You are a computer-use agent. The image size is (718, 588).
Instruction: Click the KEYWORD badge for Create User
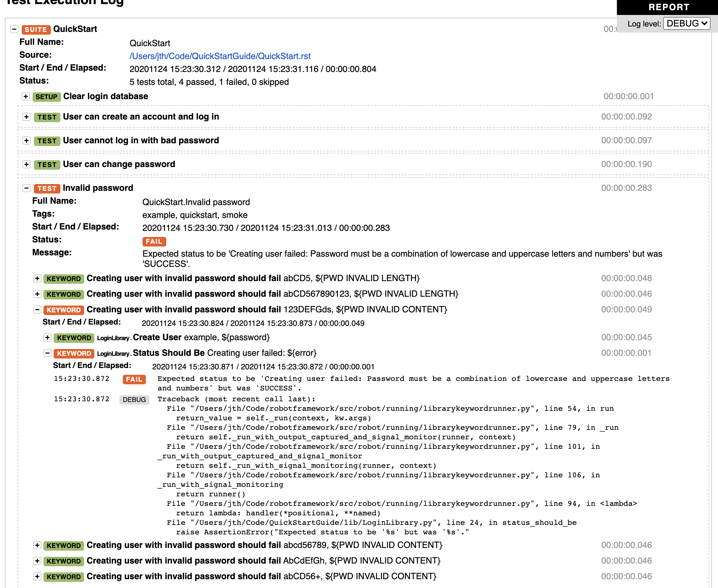click(x=73, y=338)
